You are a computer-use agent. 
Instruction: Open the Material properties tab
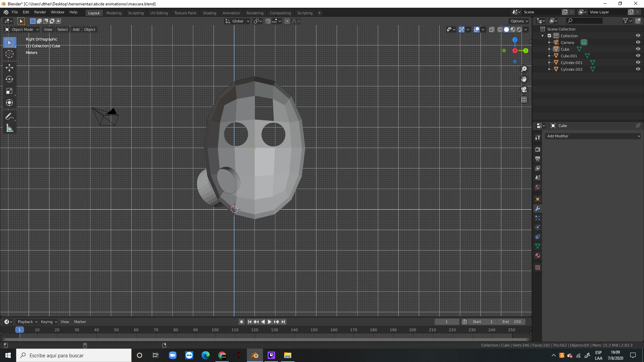coord(538,255)
